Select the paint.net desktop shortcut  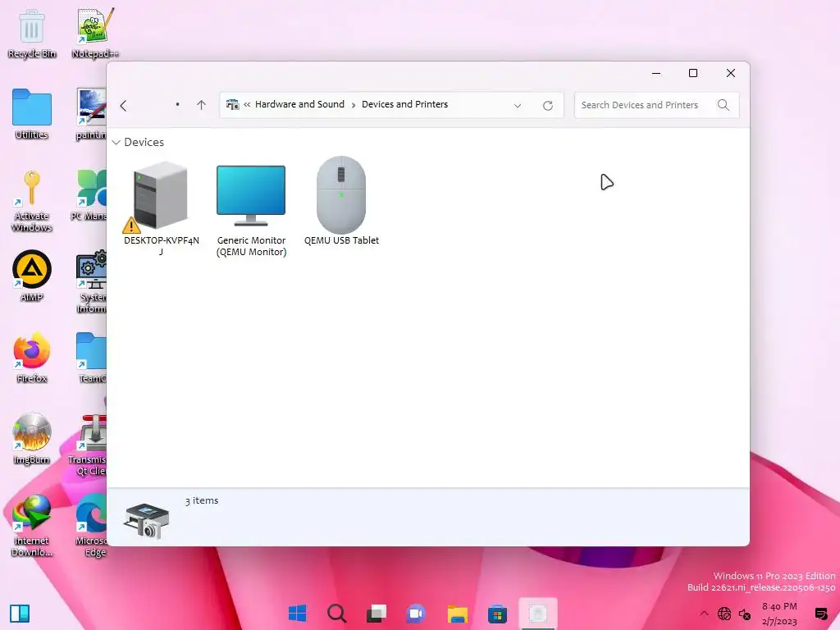tap(92, 115)
